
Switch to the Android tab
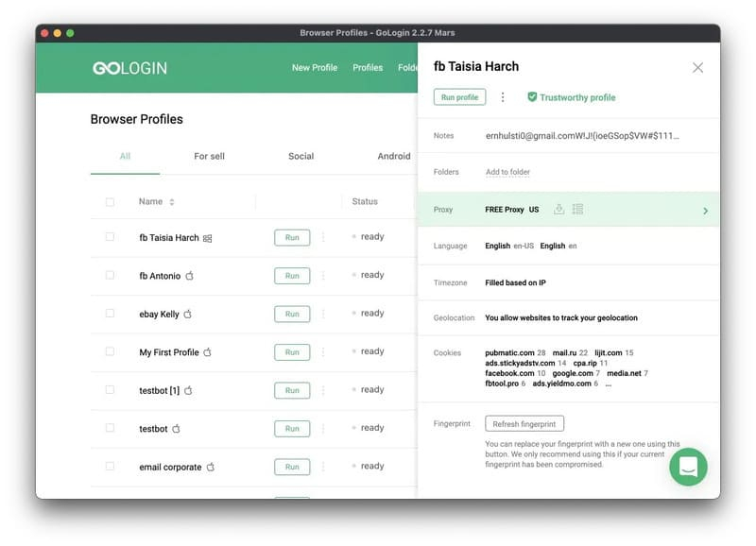pyautogui.click(x=394, y=156)
